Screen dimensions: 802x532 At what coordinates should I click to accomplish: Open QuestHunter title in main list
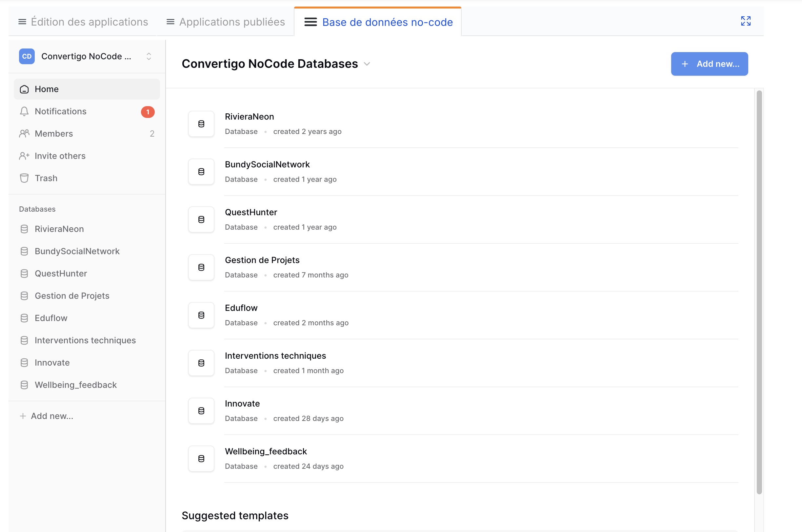(x=251, y=212)
